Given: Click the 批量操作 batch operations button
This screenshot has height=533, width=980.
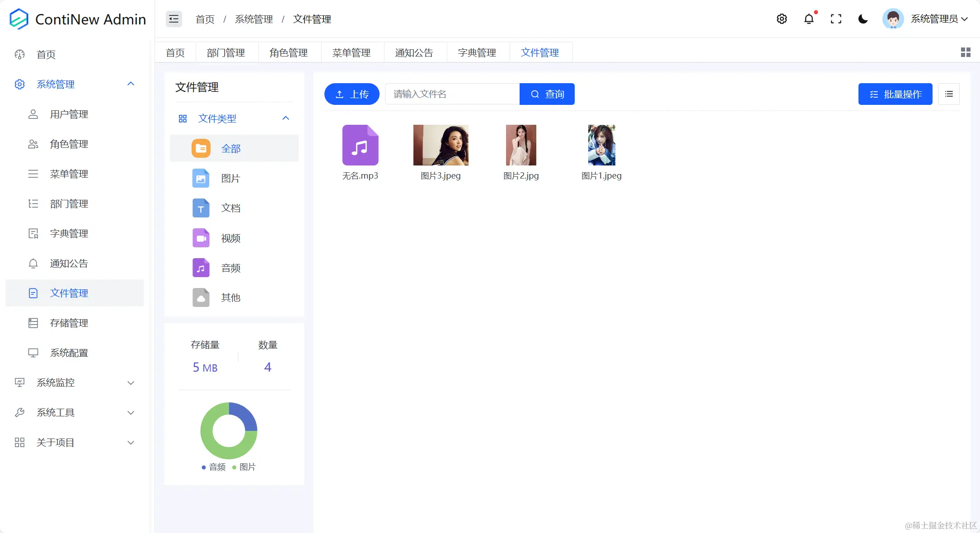Looking at the screenshot, I should [895, 94].
